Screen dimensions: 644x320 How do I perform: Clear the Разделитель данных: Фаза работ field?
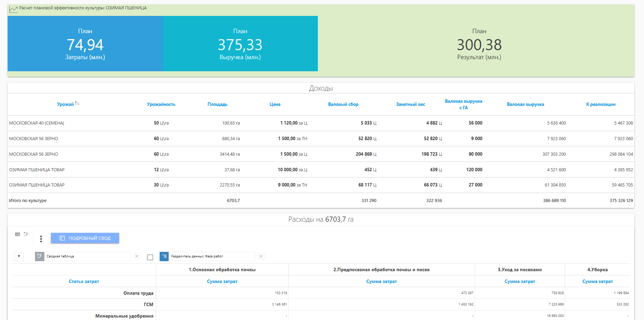coord(261,256)
